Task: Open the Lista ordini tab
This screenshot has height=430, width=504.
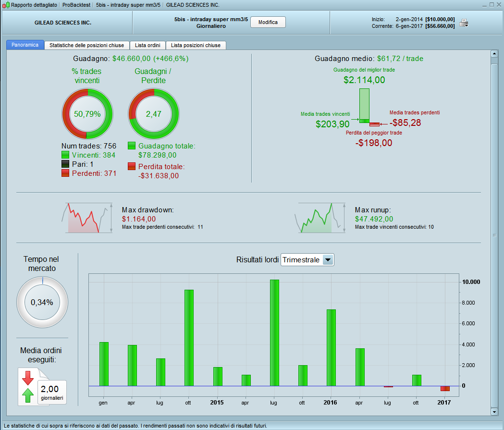Action: point(148,45)
